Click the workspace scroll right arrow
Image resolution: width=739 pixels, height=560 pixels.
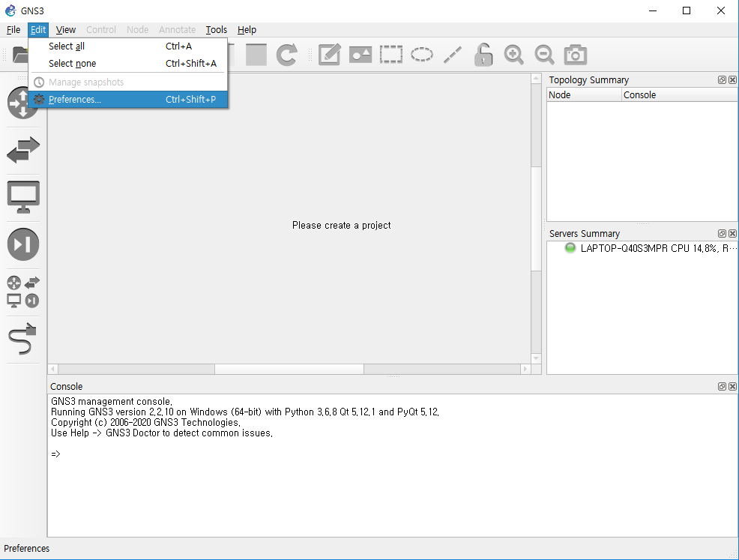(x=525, y=369)
